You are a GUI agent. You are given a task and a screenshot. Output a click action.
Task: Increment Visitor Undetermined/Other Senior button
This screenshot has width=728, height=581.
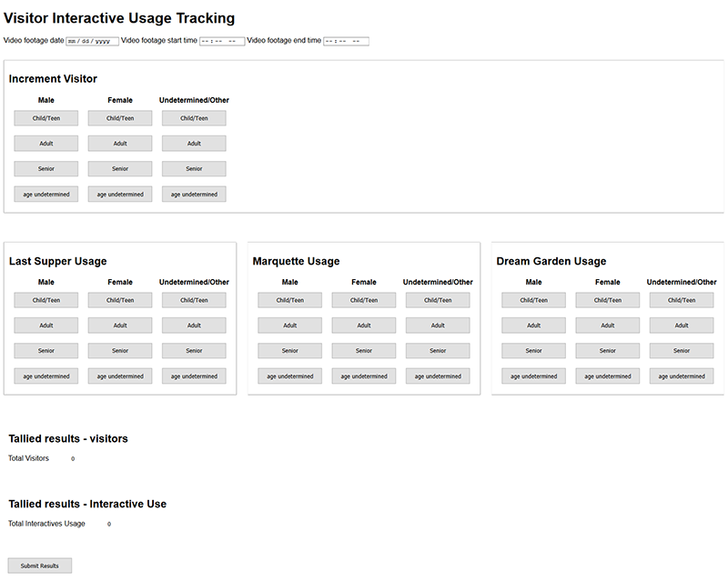(194, 169)
